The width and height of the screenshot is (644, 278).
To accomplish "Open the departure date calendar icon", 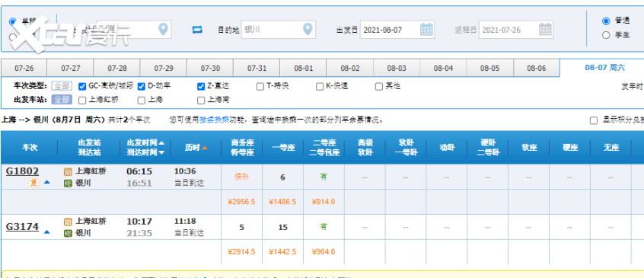I will (426, 30).
